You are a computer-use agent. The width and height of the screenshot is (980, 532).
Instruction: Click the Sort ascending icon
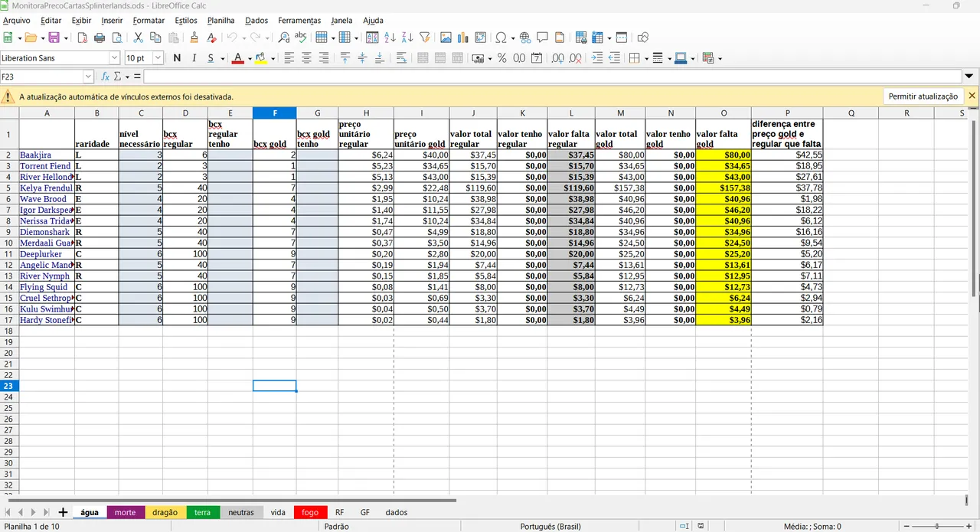tap(390, 38)
